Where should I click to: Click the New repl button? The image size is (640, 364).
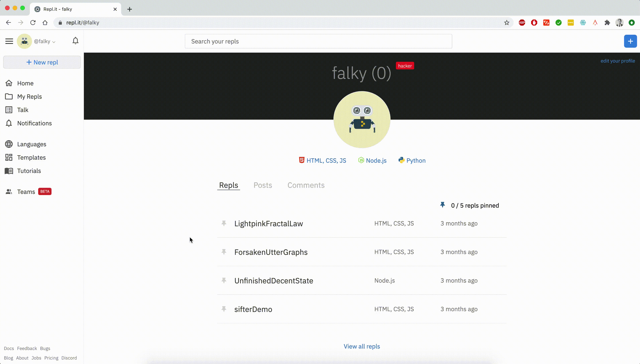(x=42, y=62)
